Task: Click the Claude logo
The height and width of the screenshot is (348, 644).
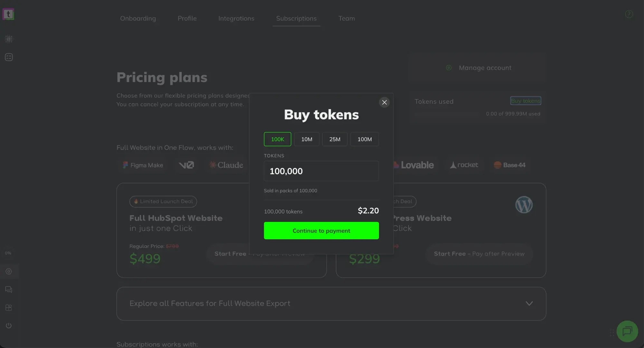Action: tap(226, 165)
